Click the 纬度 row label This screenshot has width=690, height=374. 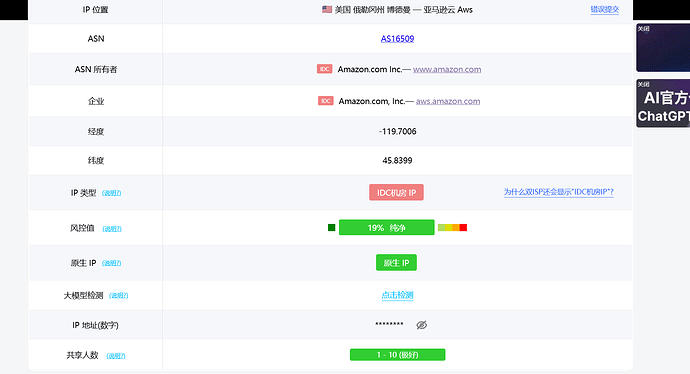pyautogui.click(x=96, y=161)
